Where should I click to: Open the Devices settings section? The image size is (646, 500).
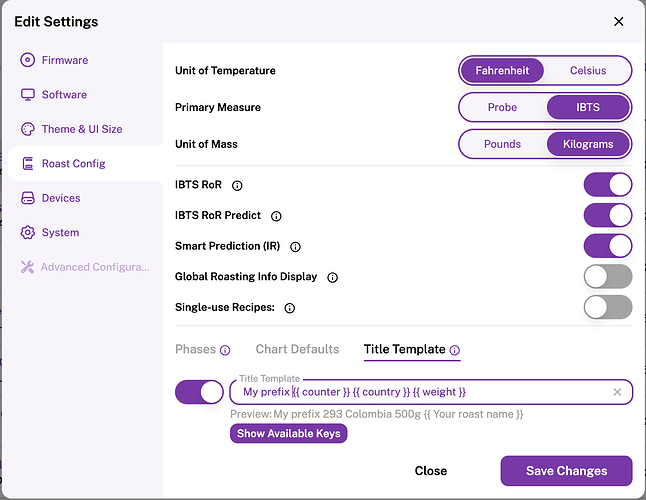tap(61, 198)
